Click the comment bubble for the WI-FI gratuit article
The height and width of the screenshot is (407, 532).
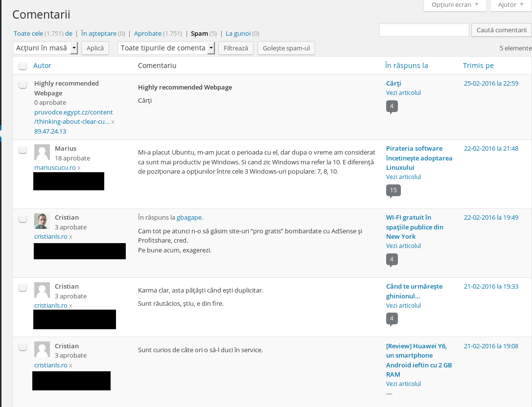pos(392,259)
